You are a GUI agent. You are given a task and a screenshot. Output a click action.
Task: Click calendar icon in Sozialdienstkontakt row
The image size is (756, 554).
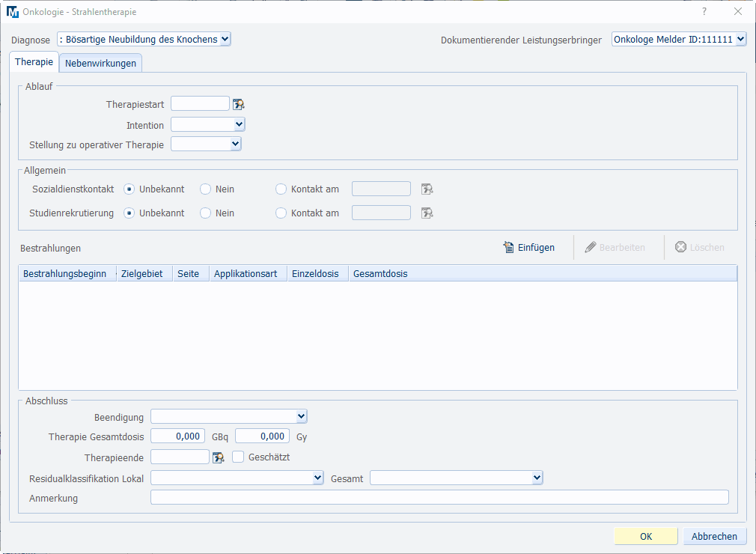(427, 189)
